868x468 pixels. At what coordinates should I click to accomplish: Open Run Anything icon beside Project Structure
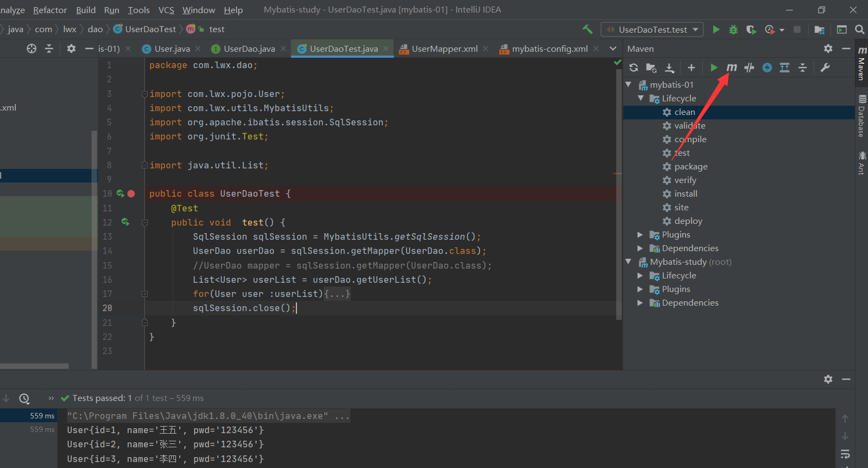tap(842, 29)
